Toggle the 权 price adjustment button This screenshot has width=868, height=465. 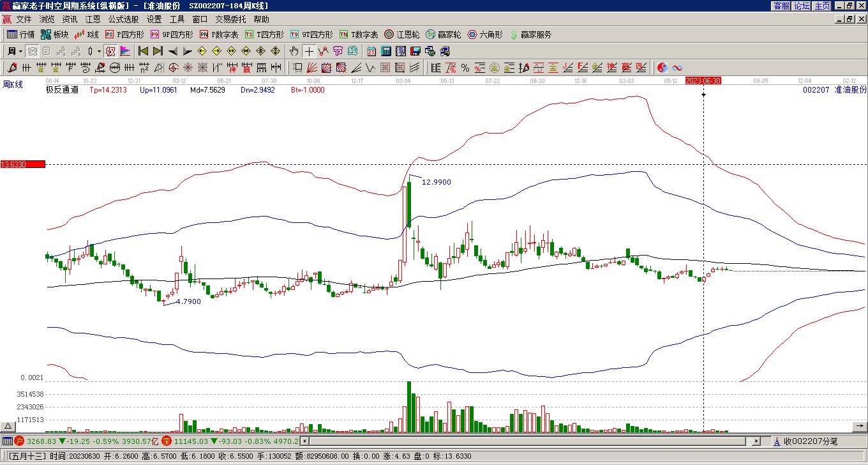pyautogui.click(x=110, y=51)
